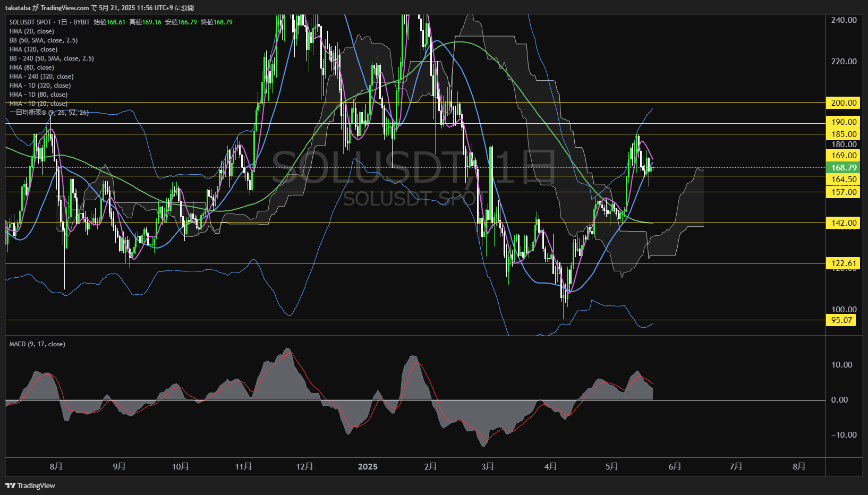Select the HMA · 1D (320, close) legend

pyautogui.click(x=40, y=86)
